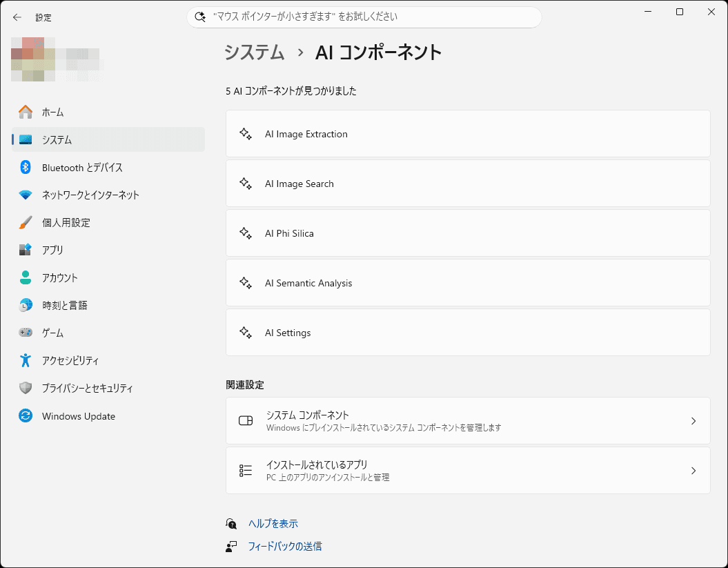Screen dimensions: 728x568
Task: Click the sparkle icon beside AI Semantic Analysis
Action: [x=246, y=283]
